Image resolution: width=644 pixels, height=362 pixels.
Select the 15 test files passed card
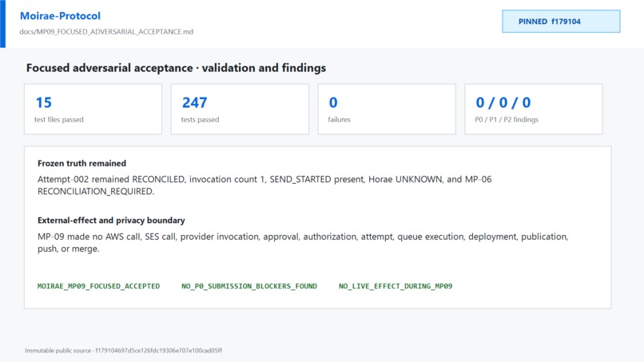click(x=93, y=109)
